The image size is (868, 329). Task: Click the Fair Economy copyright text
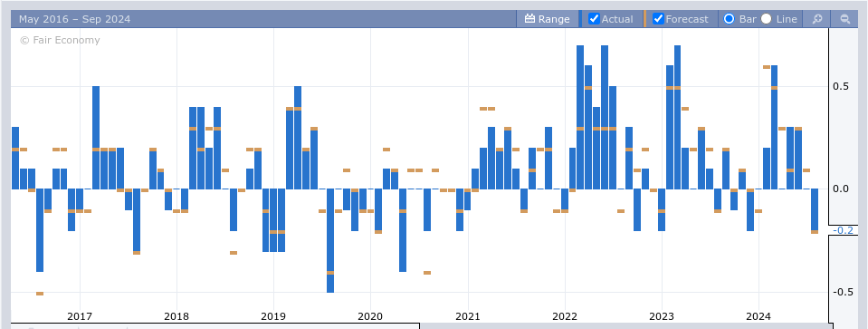pos(60,40)
